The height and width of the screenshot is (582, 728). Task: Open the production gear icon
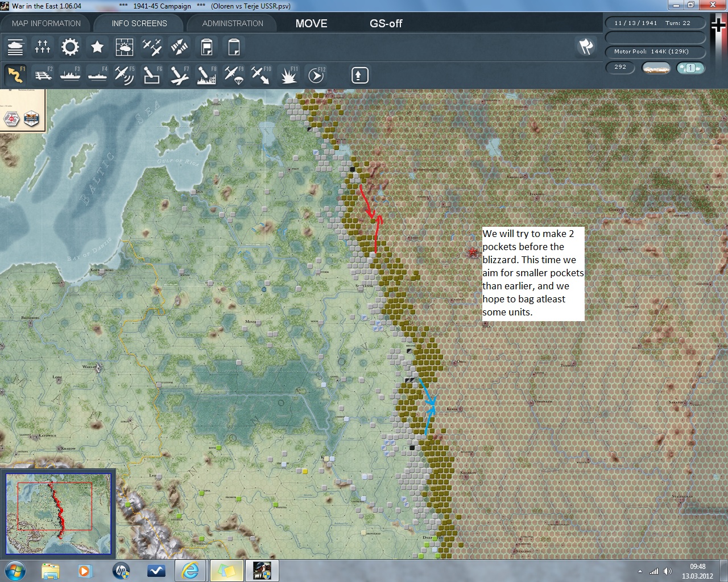(x=70, y=47)
